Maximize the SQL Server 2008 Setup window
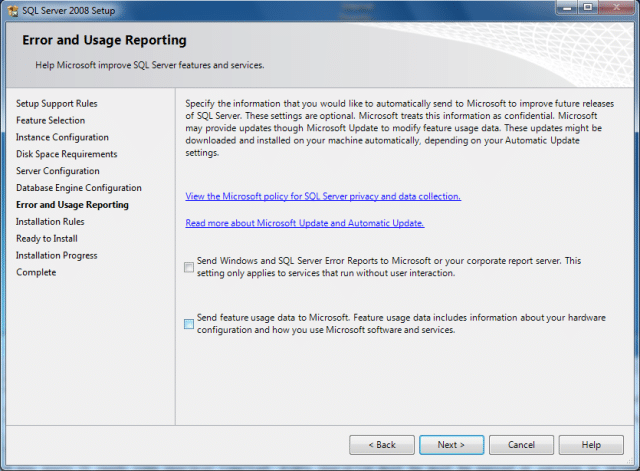The width and height of the screenshot is (640, 471). [x=588, y=7]
